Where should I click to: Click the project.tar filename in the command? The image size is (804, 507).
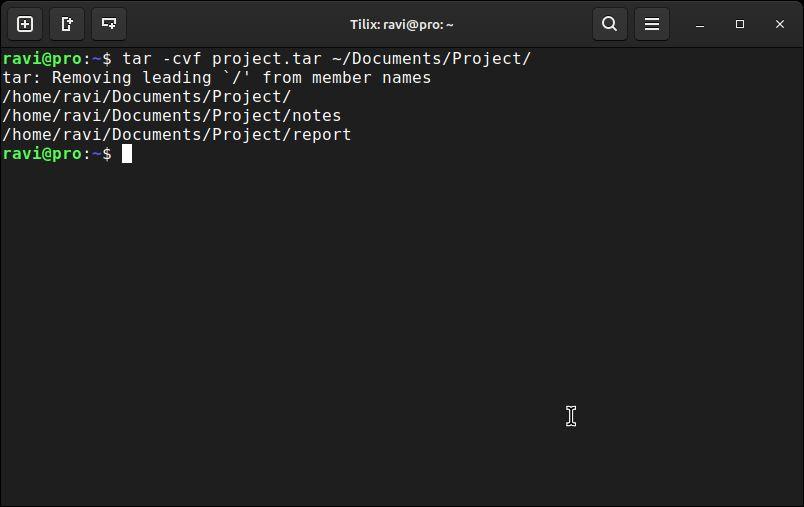[267, 59]
